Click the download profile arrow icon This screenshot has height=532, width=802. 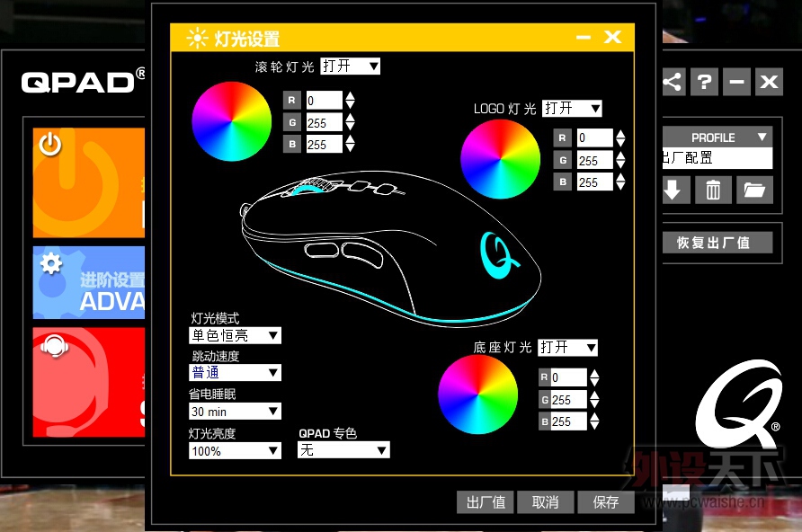click(675, 190)
